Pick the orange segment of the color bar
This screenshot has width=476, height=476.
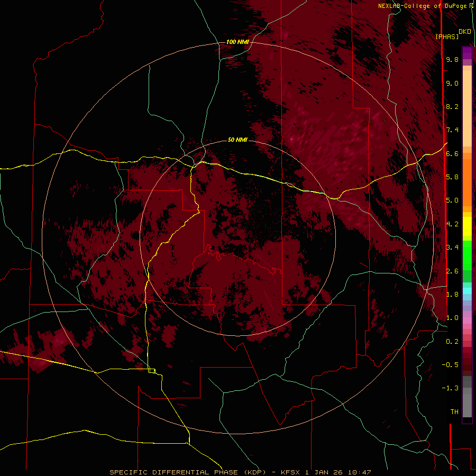coord(467,182)
